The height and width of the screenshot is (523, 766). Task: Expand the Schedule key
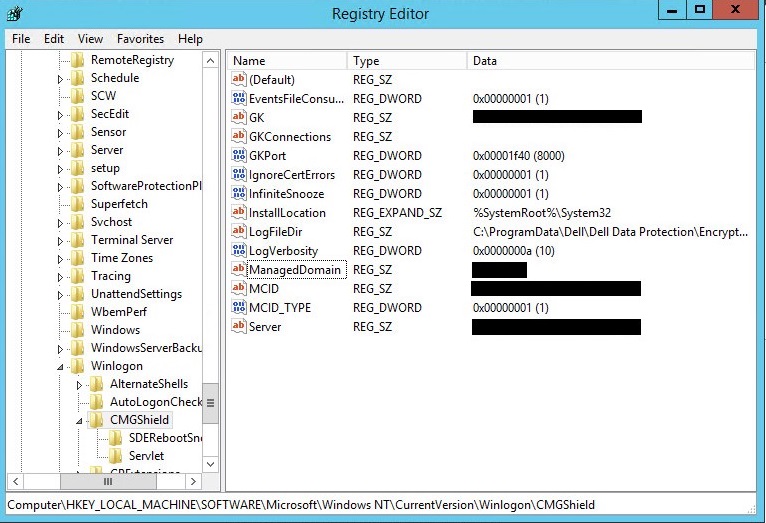pos(60,79)
